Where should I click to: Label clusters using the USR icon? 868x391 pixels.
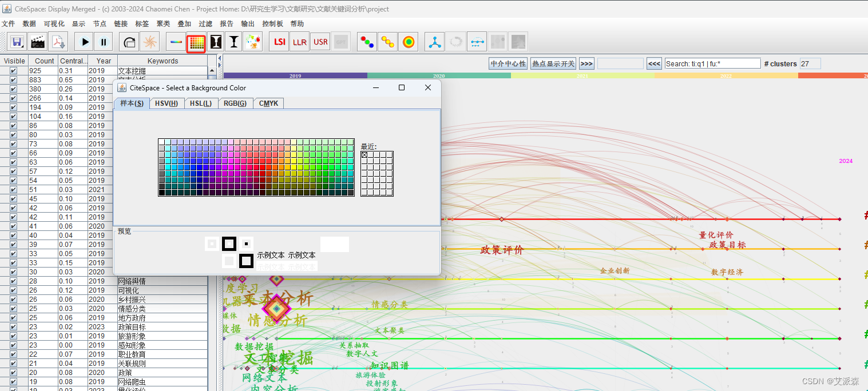(320, 42)
